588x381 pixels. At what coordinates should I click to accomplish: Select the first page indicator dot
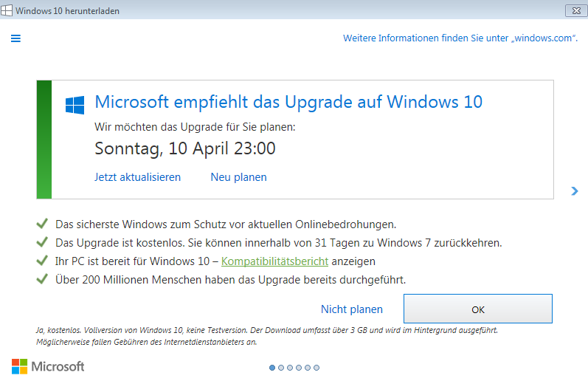click(x=272, y=368)
